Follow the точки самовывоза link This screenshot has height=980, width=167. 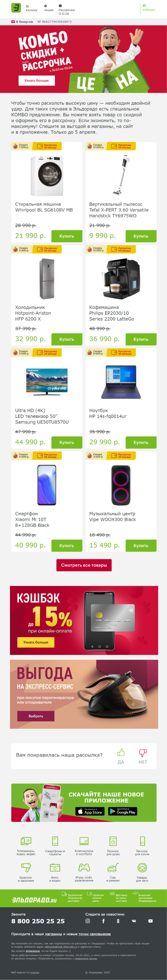click(95, 934)
